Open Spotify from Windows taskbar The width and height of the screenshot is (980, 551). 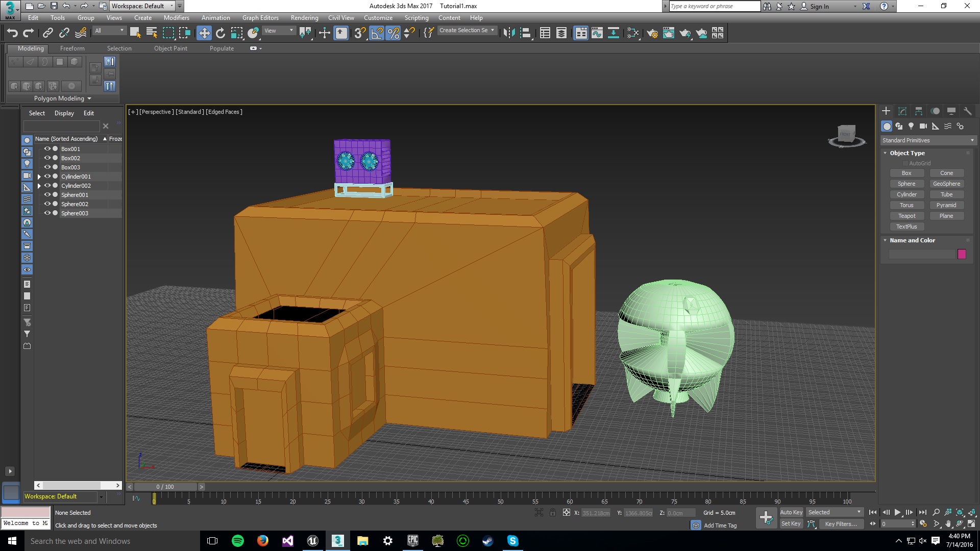[238, 541]
